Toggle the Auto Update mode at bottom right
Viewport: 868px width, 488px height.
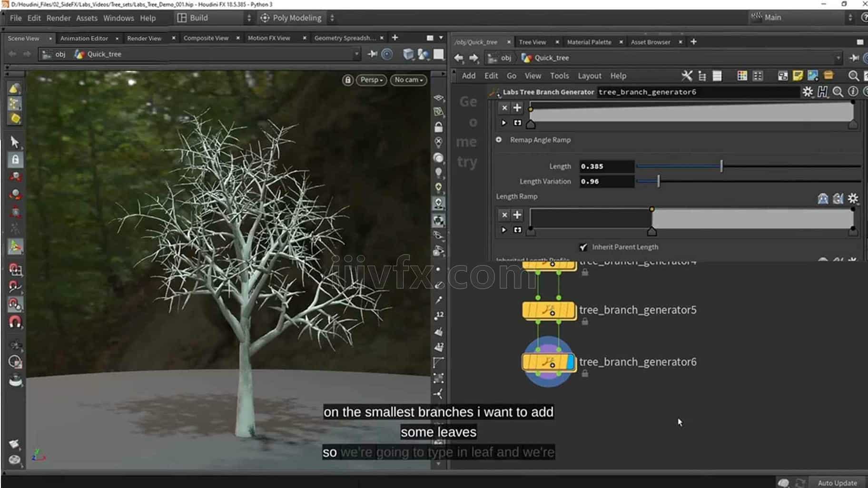[x=838, y=482]
